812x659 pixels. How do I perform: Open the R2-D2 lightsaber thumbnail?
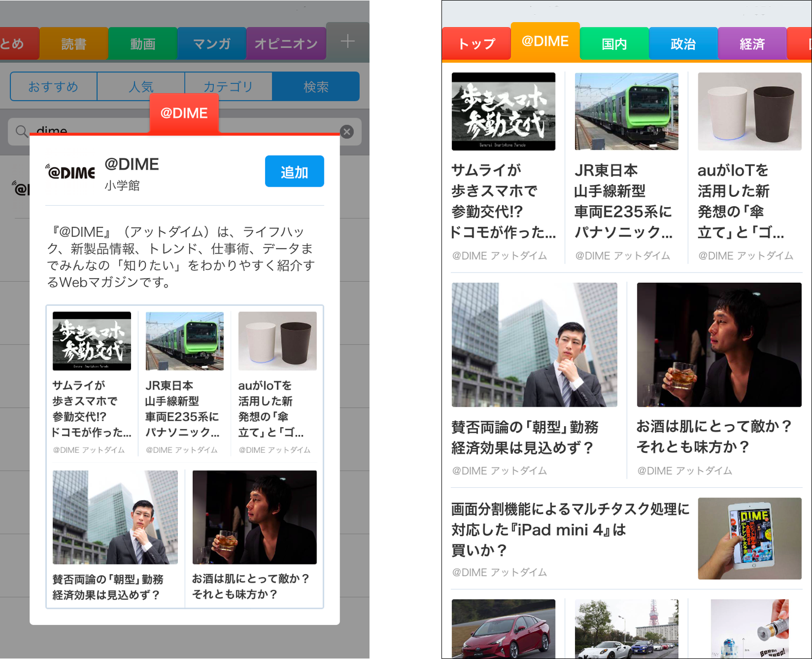pos(750,629)
